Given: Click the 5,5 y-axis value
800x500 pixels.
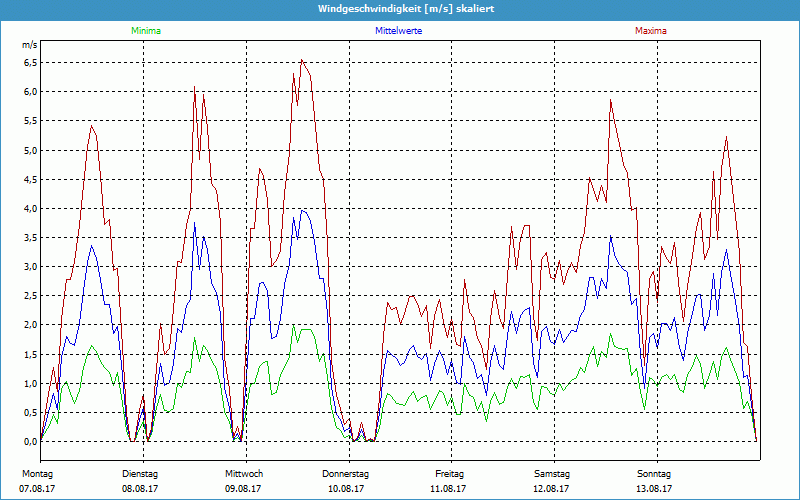Looking at the screenshot, I should (x=30, y=121).
